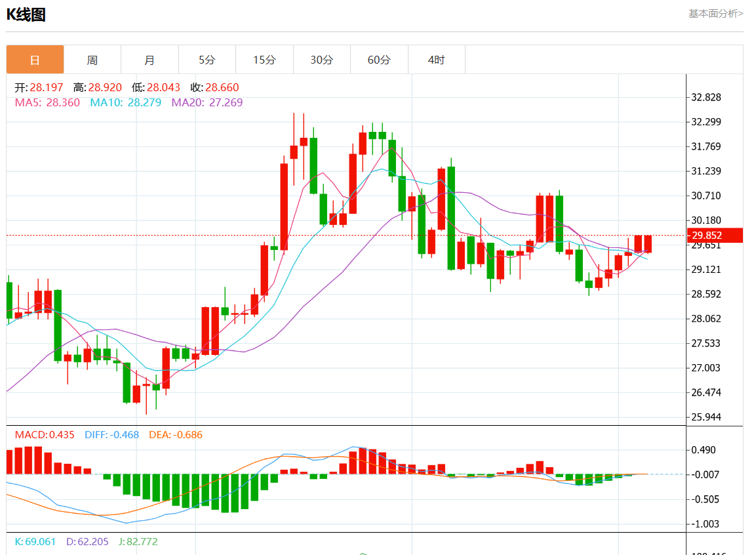This screenshot has width=756, height=555.
Task: Click the 32.299 price axis label
Action: [x=706, y=122]
